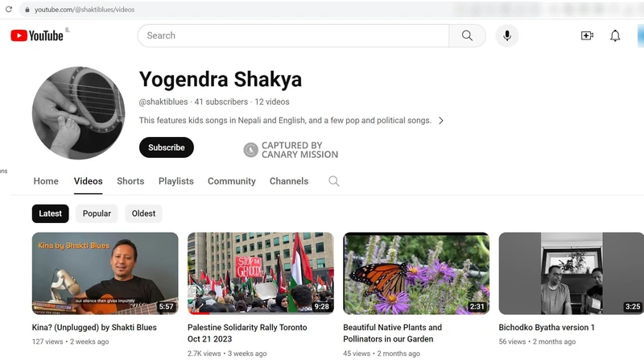Click the 41 subscribers text
The height and width of the screenshot is (360, 644).
(221, 102)
